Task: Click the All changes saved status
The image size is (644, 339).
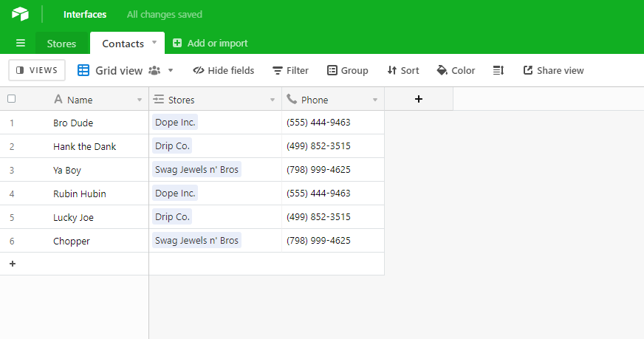Action: 164,14
